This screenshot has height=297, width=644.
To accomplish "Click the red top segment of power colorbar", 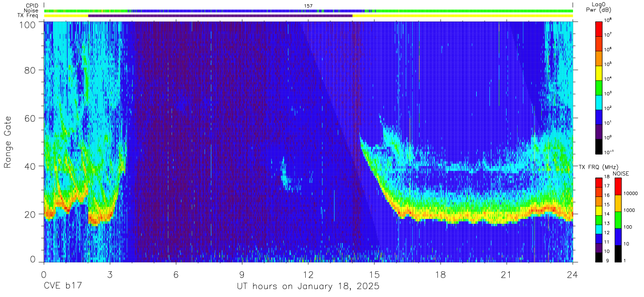I will pos(599,28).
